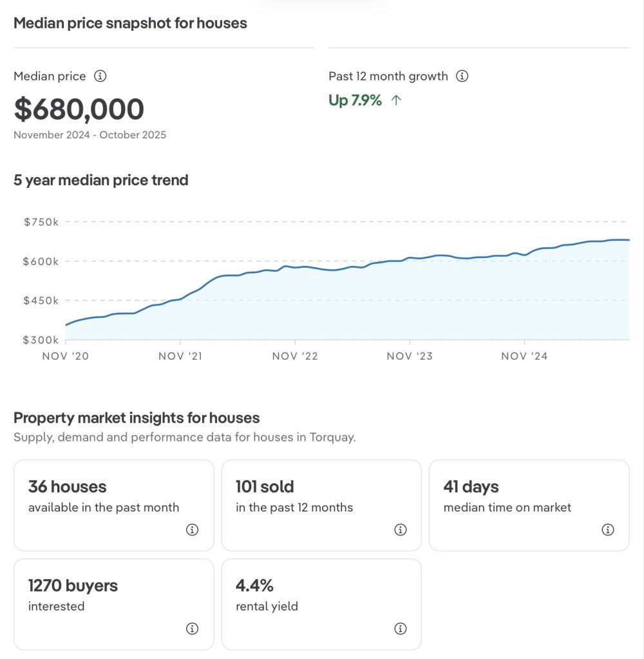Click info icon in 36 houses card

192,530
